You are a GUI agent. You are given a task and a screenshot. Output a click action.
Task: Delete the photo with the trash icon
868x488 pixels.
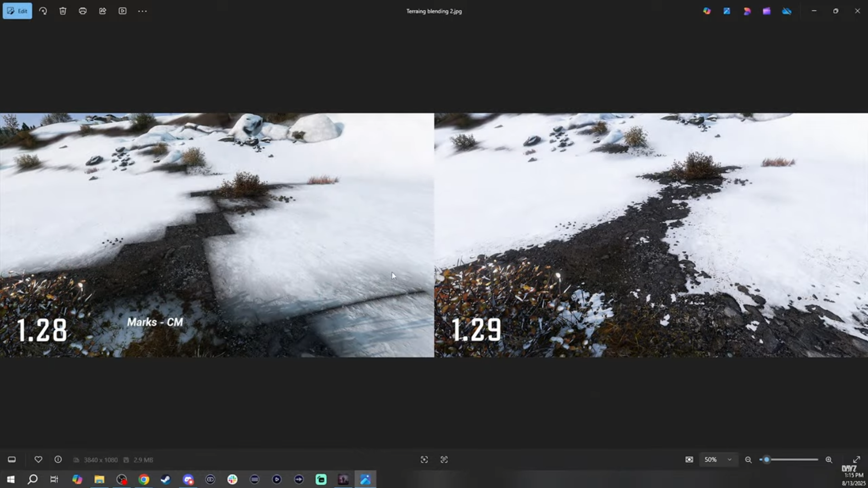[63, 11]
